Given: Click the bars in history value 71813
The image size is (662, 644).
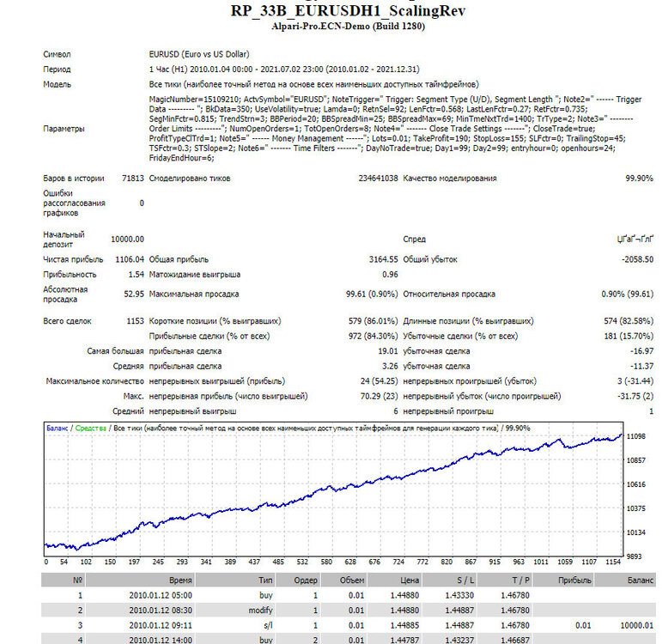Looking at the screenshot, I should (x=133, y=179).
